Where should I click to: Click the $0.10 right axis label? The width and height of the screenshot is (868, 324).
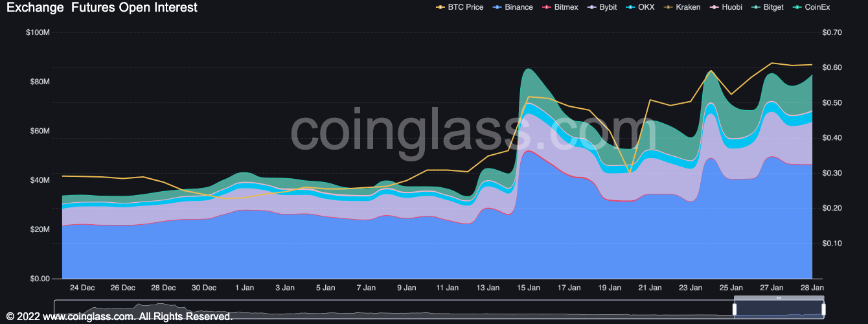pos(831,244)
